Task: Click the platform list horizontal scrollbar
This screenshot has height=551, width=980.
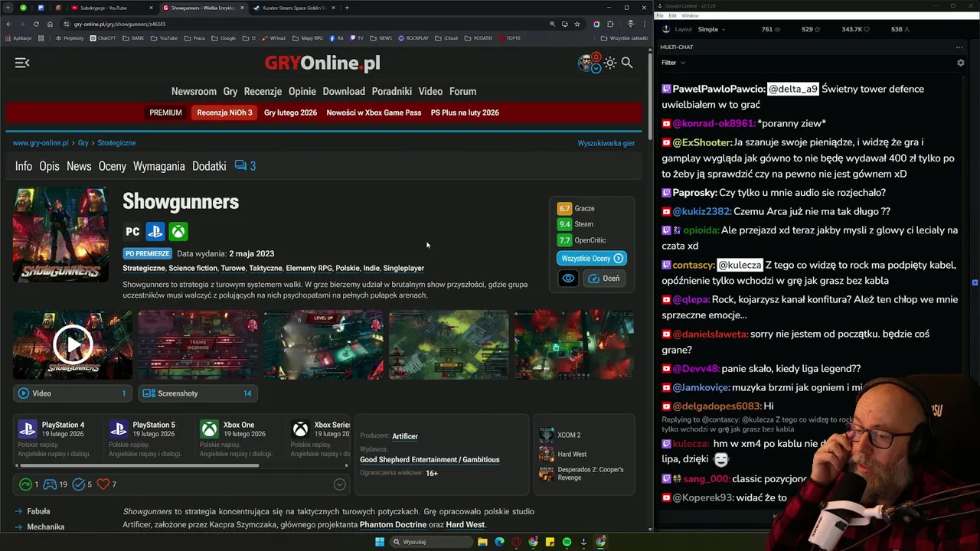Action: point(139,465)
